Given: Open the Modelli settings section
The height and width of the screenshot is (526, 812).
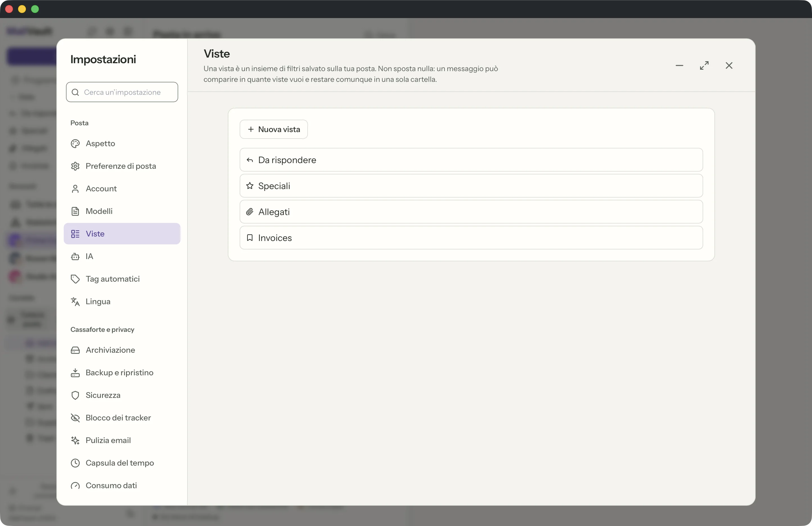Looking at the screenshot, I should click(122, 211).
